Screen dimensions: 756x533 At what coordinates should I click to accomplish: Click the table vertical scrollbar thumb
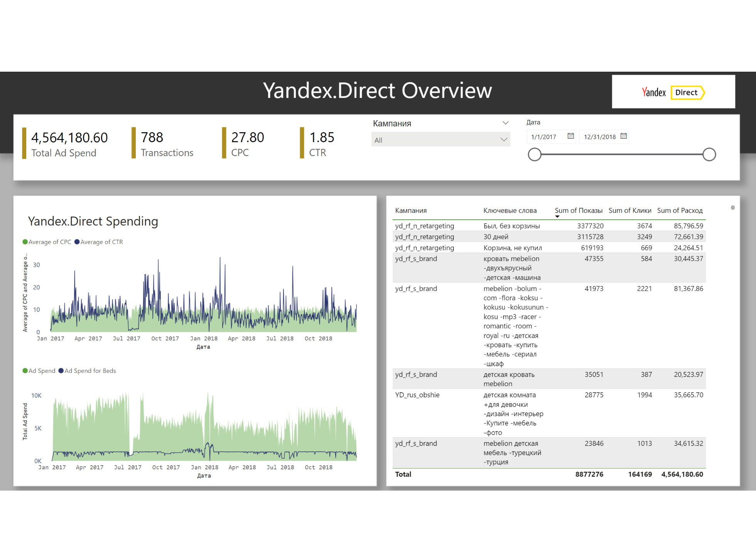coord(732,208)
